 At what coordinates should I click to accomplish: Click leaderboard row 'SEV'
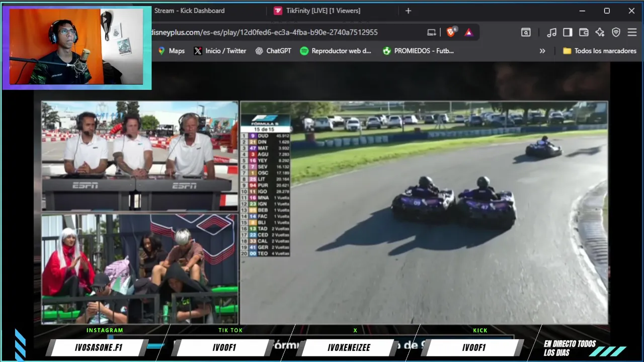[x=265, y=167]
